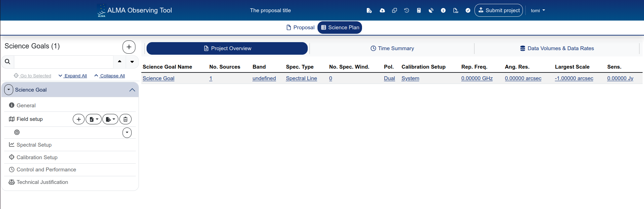This screenshot has width=644, height=209.
Task: Click Collapse All link
Action: (110, 76)
